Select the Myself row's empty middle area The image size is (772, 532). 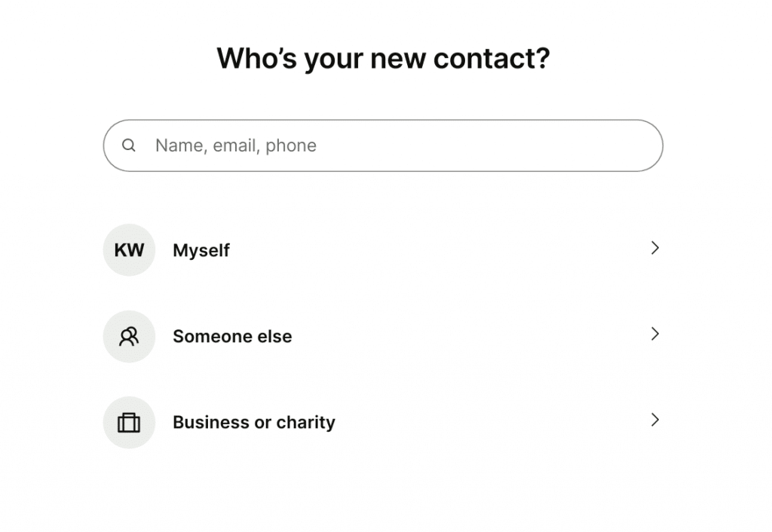point(438,250)
